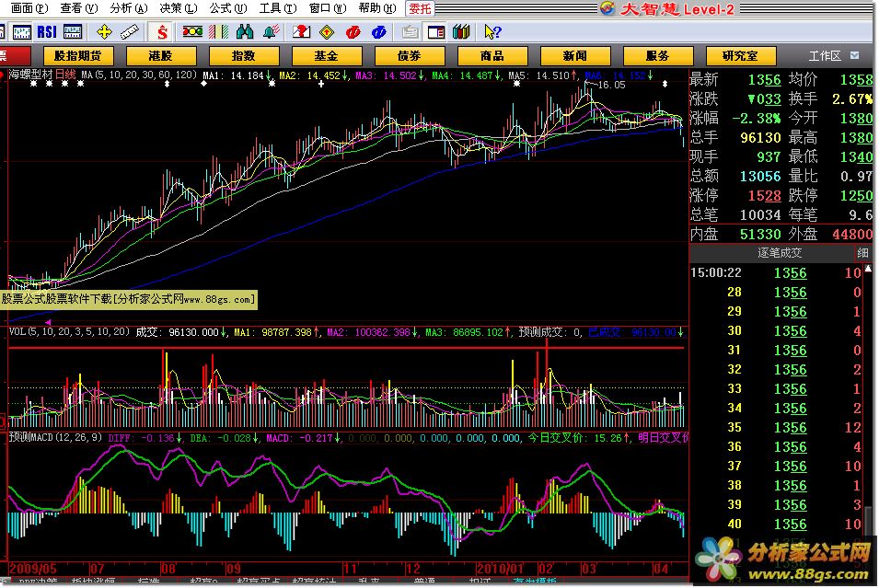Pick the ruler measurement tool
This screenshot has height=588, width=879.
point(130,31)
